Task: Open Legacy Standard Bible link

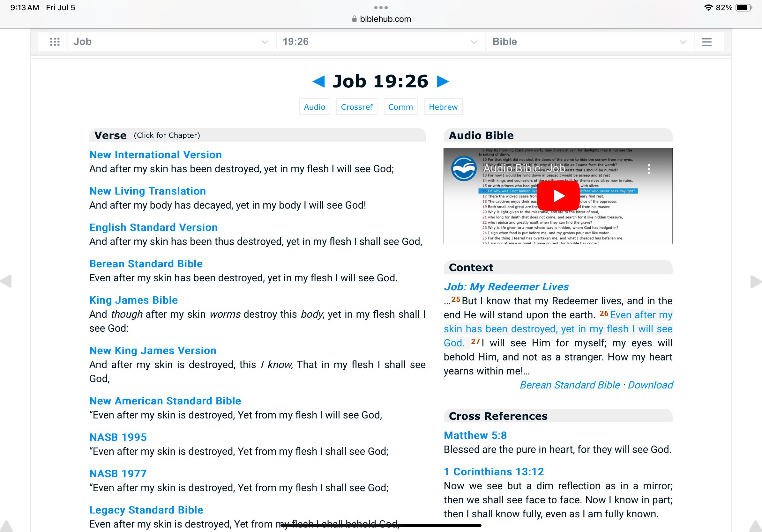Action: tap(146, 510)
